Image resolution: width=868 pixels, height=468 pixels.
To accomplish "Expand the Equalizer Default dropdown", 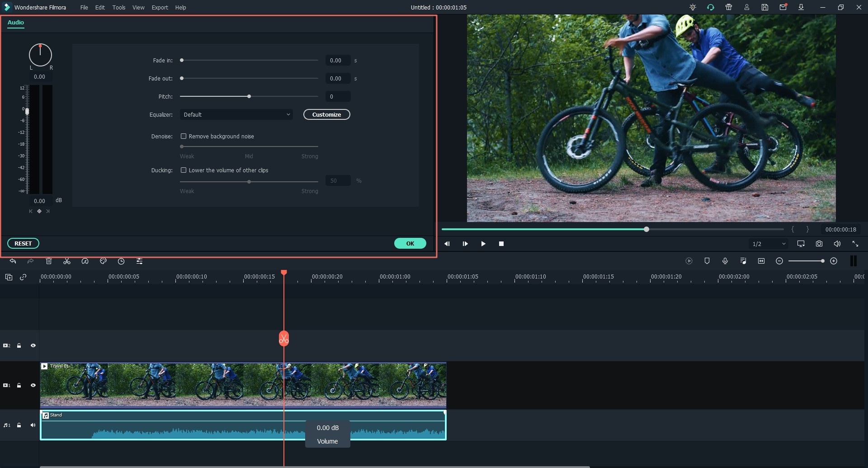I will [x=236, y=115].
